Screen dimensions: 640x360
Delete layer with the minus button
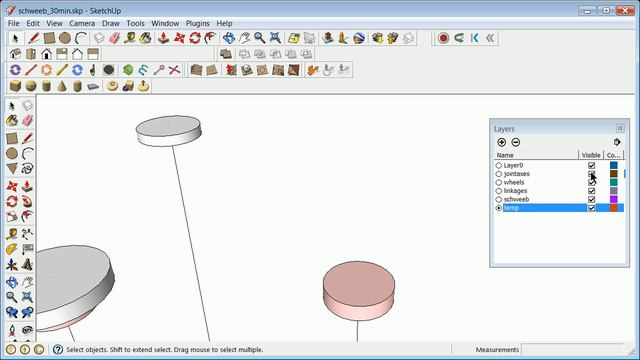click(x=516, y=142)
